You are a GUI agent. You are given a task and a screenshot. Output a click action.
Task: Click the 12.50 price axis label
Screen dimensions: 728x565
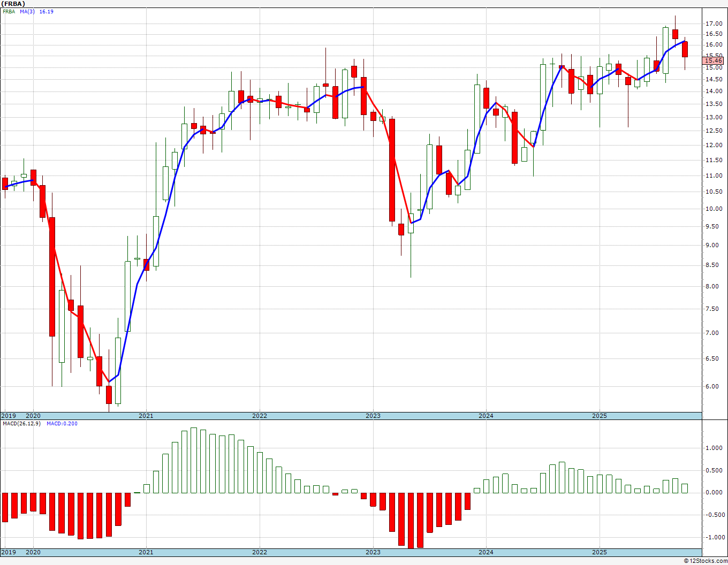pyautogui.click(x=714, y=131)
